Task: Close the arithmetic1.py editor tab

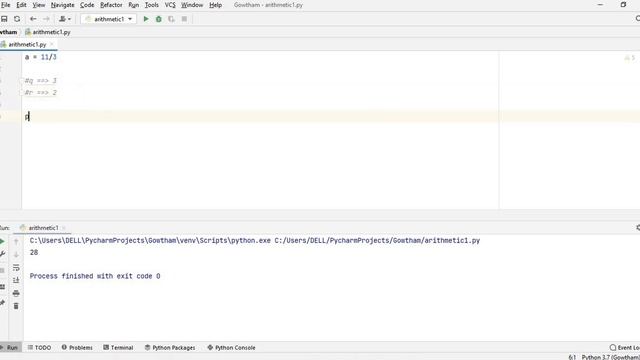Action: click(52, 44)
